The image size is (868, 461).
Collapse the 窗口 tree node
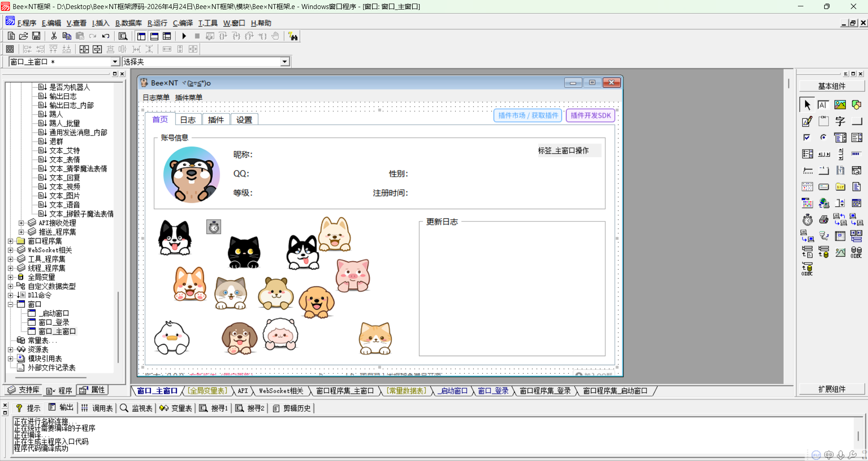coord(10,304)
